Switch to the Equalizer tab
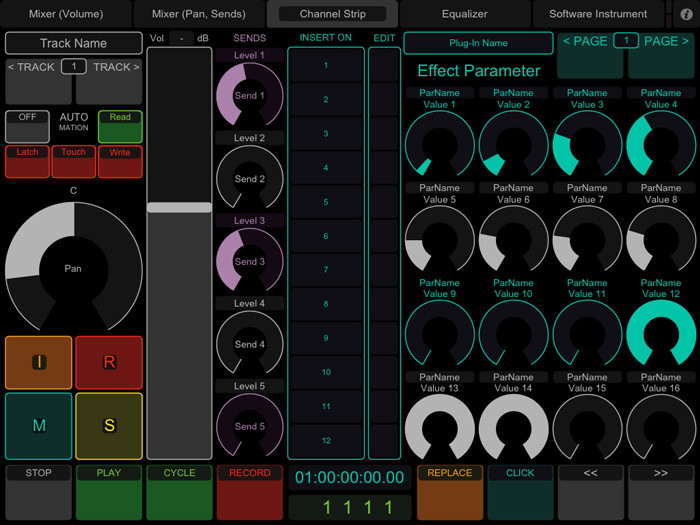 coord(465,14)
